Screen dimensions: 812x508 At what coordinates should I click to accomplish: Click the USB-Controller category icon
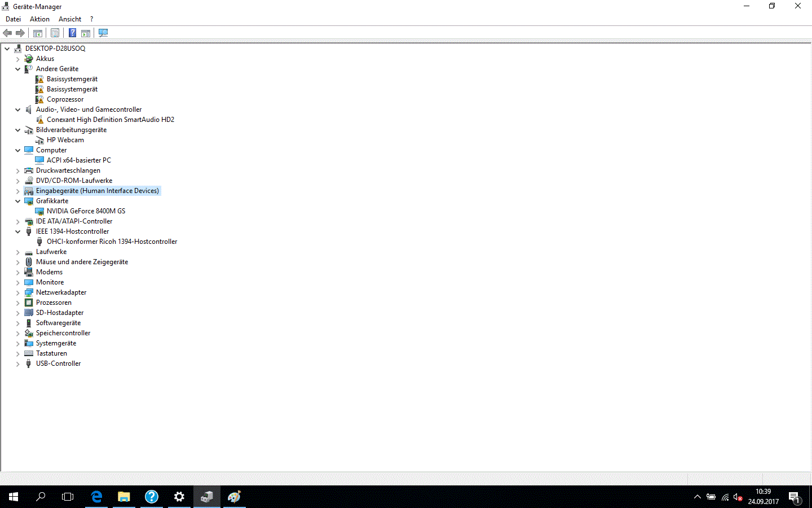pyautogui.click(x=29, y=364)
